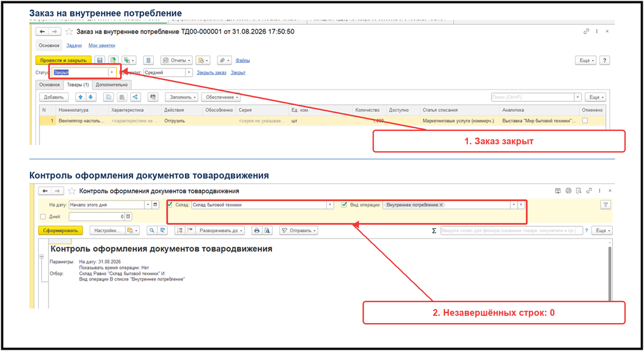Viewport: 644px width, 351px height.
Task: Click into the Поиск (Ctrl+F) search field
Action: tap(533, 97)
